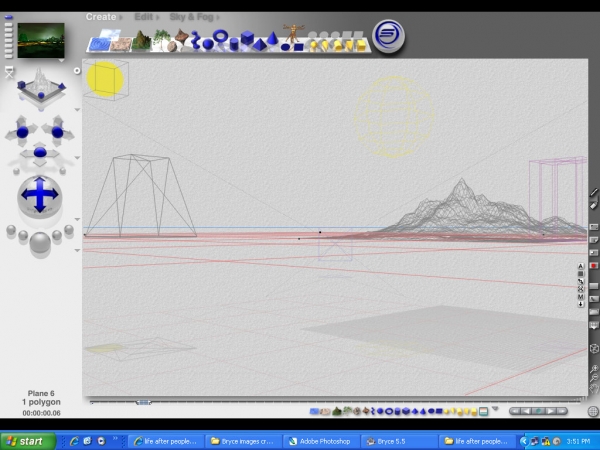Viewport: 600px width, 450px height.
Task: Switch to Bryce images folder in taskbar
Action: point(243,441)
